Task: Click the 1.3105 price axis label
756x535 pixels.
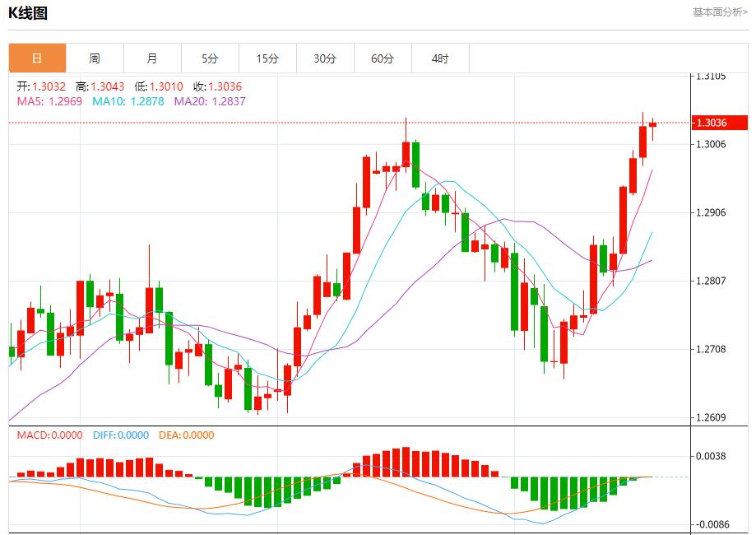Action: click(711, 77)
